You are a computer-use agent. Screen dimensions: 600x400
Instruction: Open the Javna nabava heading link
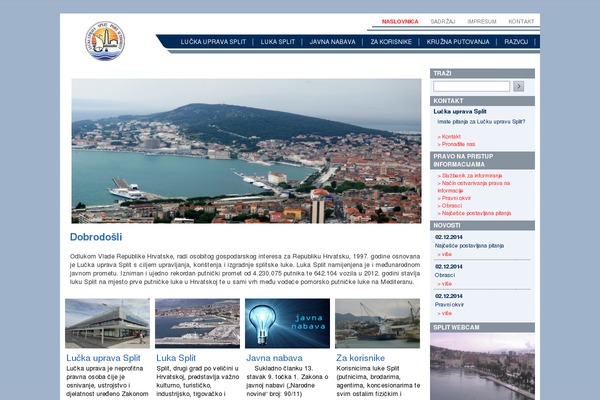[274, 358]
